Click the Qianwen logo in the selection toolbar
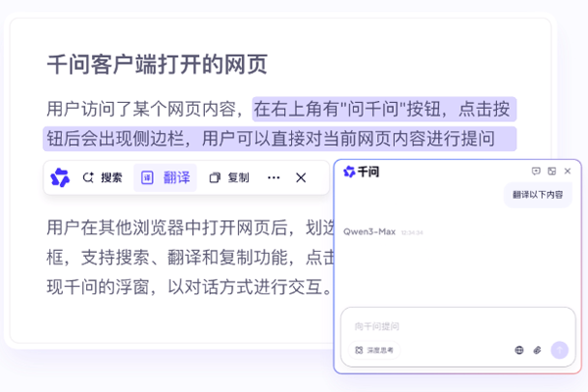Screen dimensions: 588x392 60,177
